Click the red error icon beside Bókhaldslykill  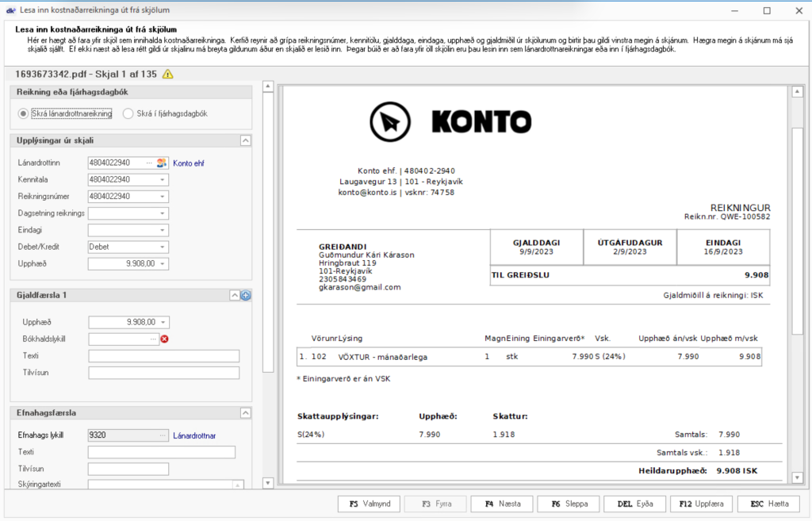click(x=165, y=339)
